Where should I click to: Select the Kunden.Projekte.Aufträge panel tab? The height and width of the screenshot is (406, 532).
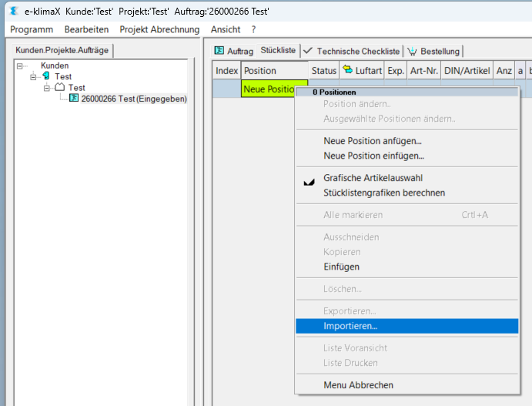(62, 50)
